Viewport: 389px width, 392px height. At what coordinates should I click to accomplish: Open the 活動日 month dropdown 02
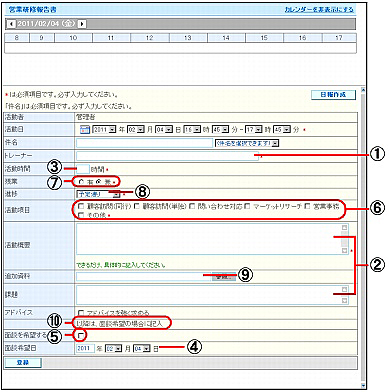tap(136, 129)
